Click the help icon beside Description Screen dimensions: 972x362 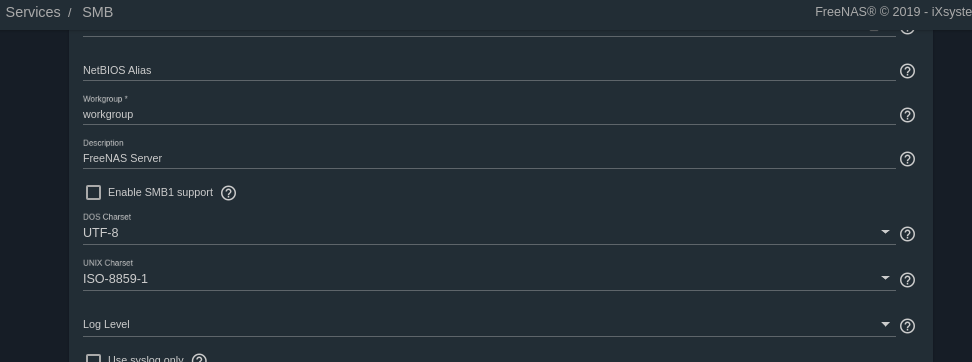click(907, 159)
